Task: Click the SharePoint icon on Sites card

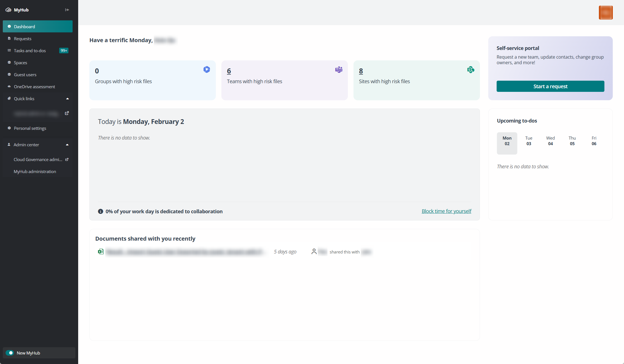Action: (x=471, y=70)
